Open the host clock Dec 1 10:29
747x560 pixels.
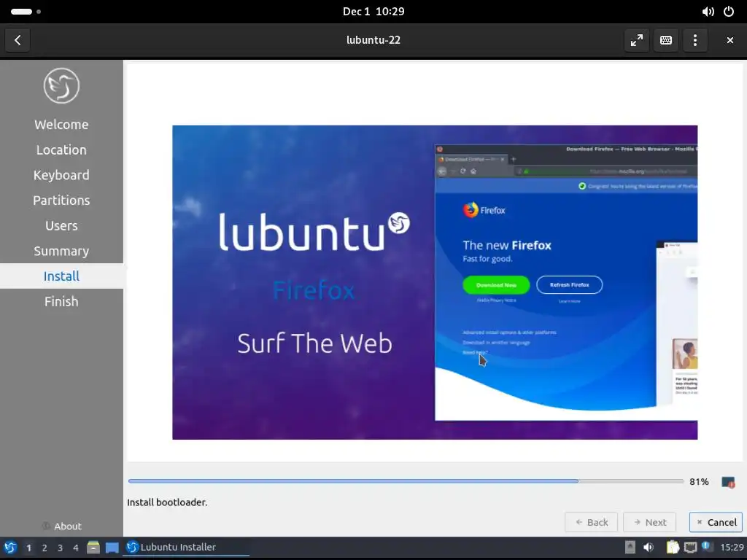click(373, 12)
